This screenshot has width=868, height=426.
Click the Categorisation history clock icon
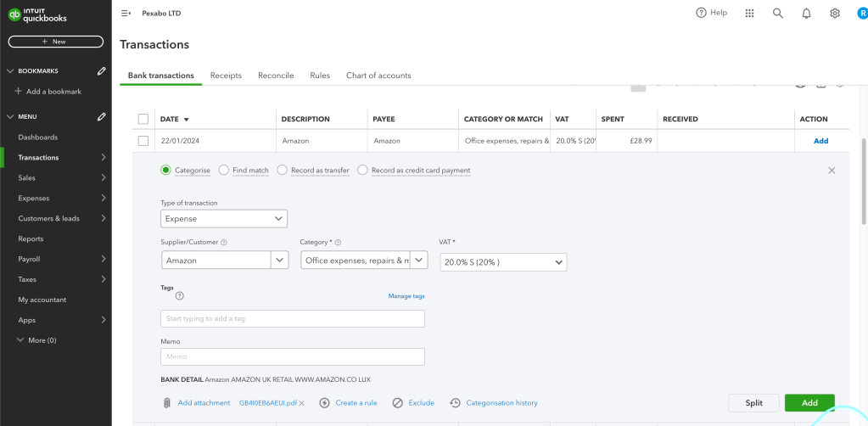click(x=455, y=403)
